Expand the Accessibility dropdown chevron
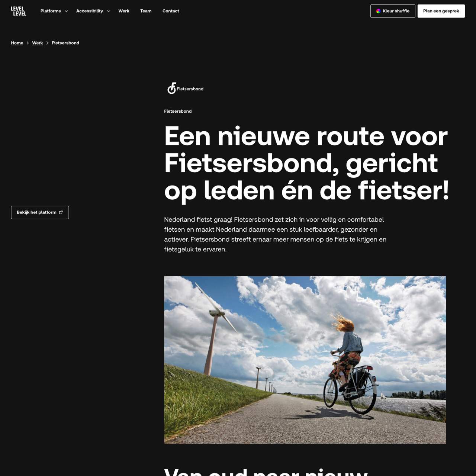Image resolution: width=476 pixels, height=476 pixels. [x=108, y=11]
